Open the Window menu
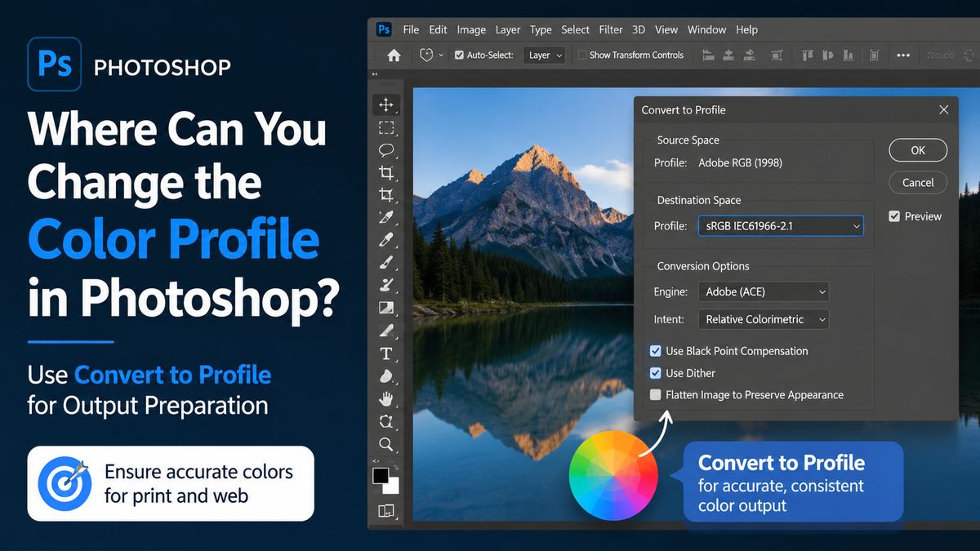This screenshot has height=551, width=980. pyautogui.click(x=706, y=29)
